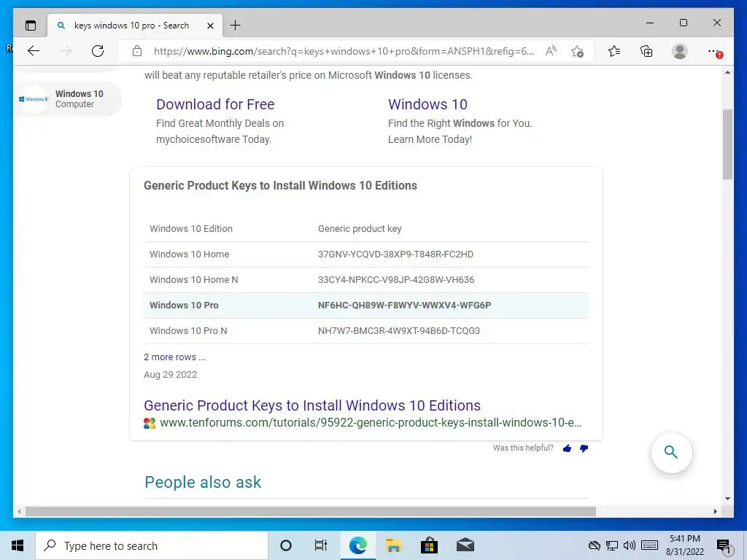The height and width of the screenshot is (560, 747).
Task: Click the Windows 10 Pro product key
Action: 404,306
